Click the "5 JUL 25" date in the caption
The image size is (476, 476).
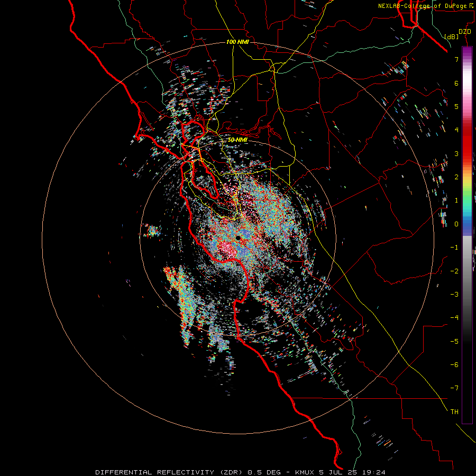[x=338, y=472]
